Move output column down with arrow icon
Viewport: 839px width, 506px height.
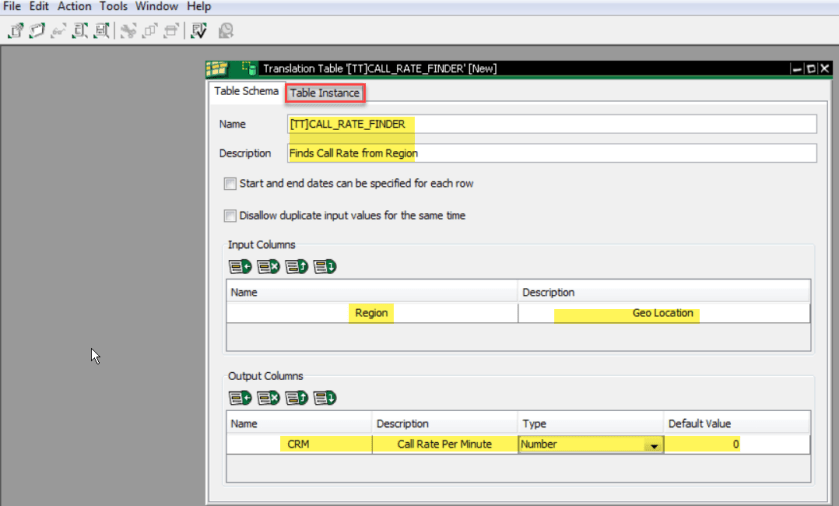pyautogui.click(x=324, y=398)
